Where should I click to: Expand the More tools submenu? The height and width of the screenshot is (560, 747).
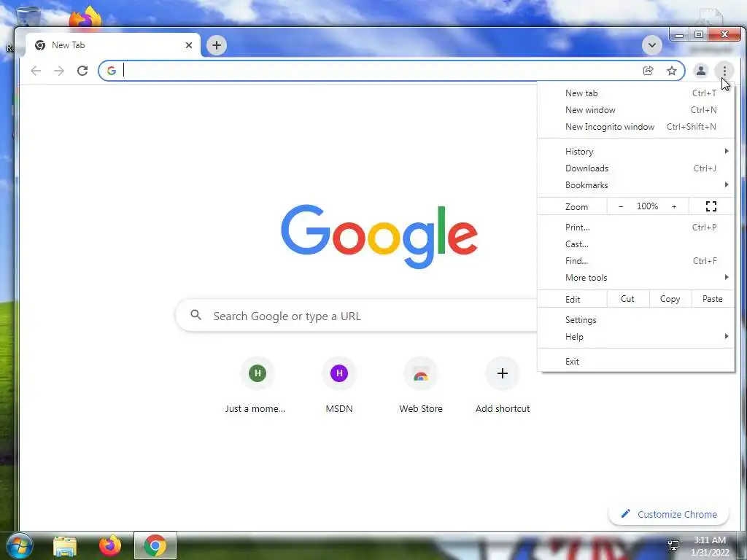pyautogui.click(x=636, y=278)
